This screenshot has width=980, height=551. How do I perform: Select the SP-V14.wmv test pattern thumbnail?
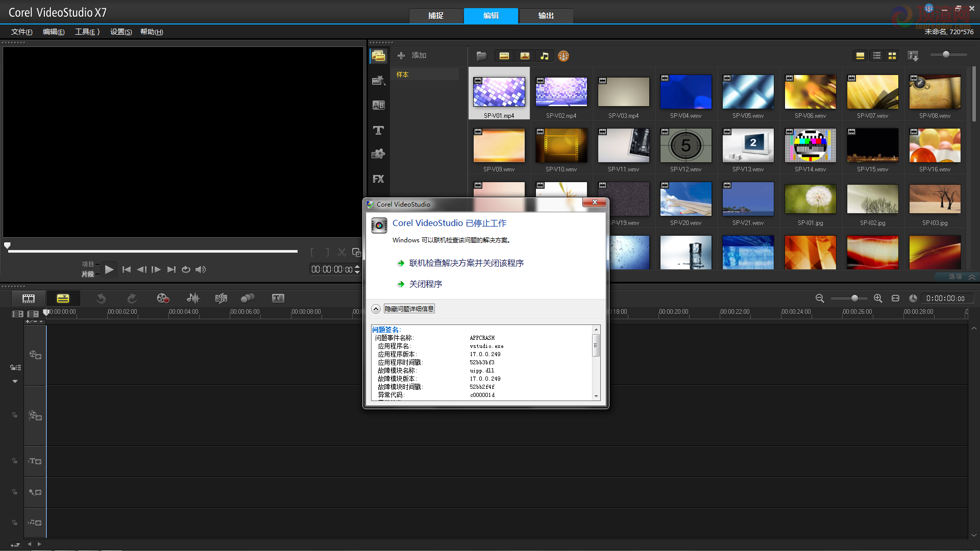pyautogui.click(x=811, y=145)
